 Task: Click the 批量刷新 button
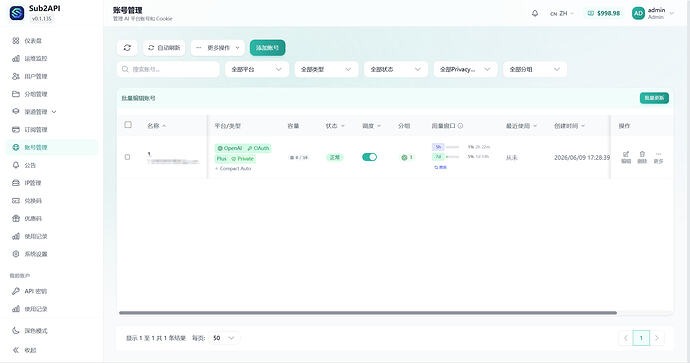tap(654, 98)
